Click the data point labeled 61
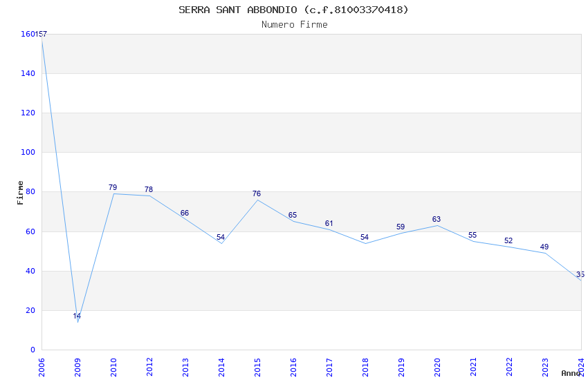The width and height of the screenshot is (588, 380). (329, 223)
